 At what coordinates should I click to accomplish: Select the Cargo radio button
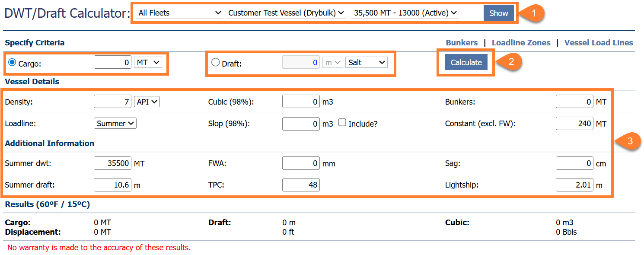[x=12, y=63]
